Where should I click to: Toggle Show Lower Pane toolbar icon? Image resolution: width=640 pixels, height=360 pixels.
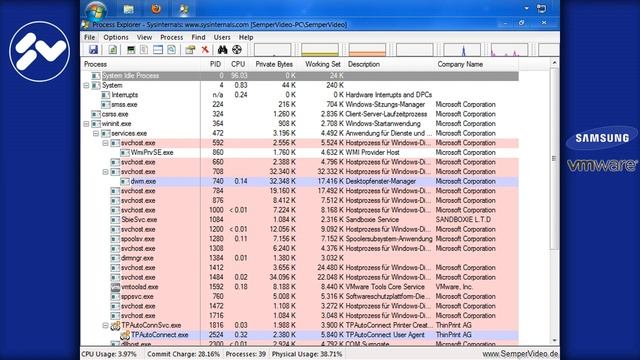pyautogui.click(x=158, y=50)
